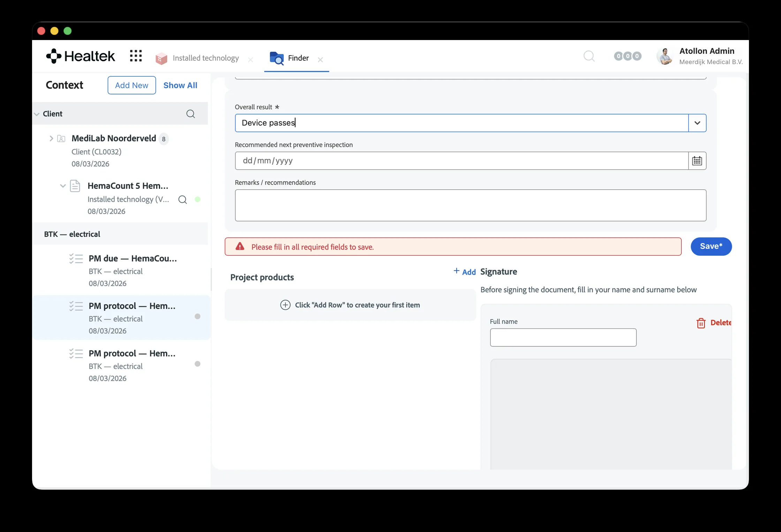Click 'Please fill in all required fields' message
Image resolution: width=781 pixels, height=532 pixels.
312,247
